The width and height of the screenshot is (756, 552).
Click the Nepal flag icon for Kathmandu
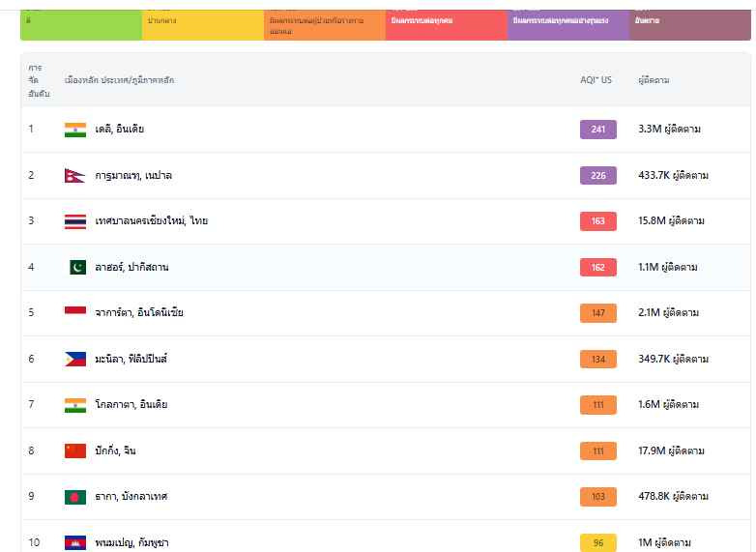point(73,175)
